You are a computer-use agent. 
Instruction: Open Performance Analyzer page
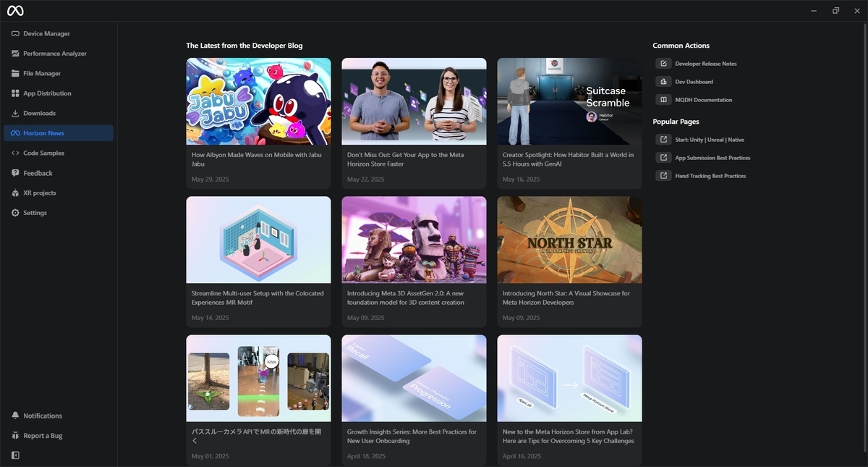pyautogui.click(x=59, y=54)
